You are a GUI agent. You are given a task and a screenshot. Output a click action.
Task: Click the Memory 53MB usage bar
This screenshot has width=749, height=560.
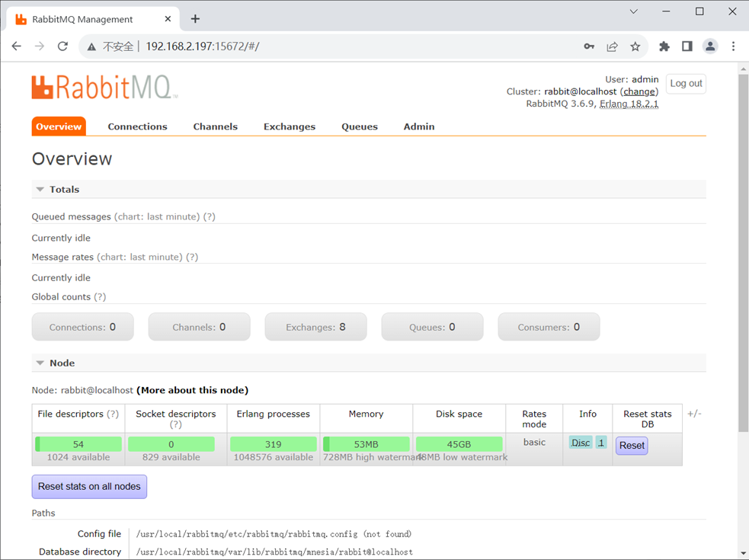pos(366,444)
